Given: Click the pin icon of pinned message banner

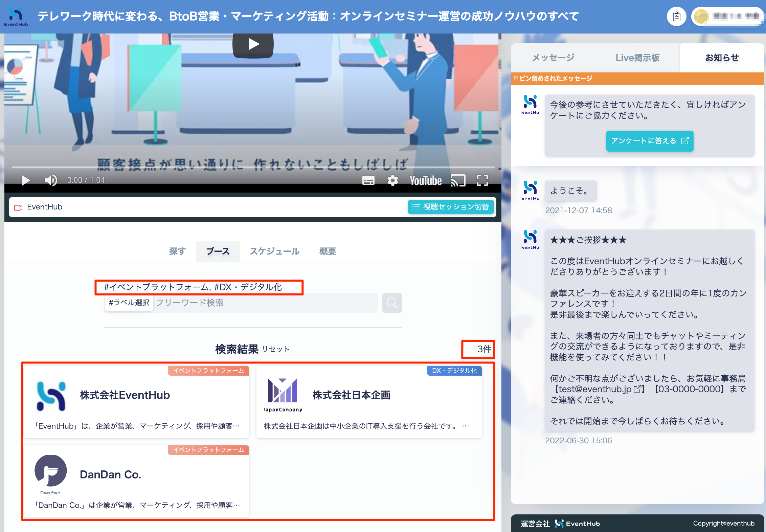Looking at the screenshot, I should 515,79.
